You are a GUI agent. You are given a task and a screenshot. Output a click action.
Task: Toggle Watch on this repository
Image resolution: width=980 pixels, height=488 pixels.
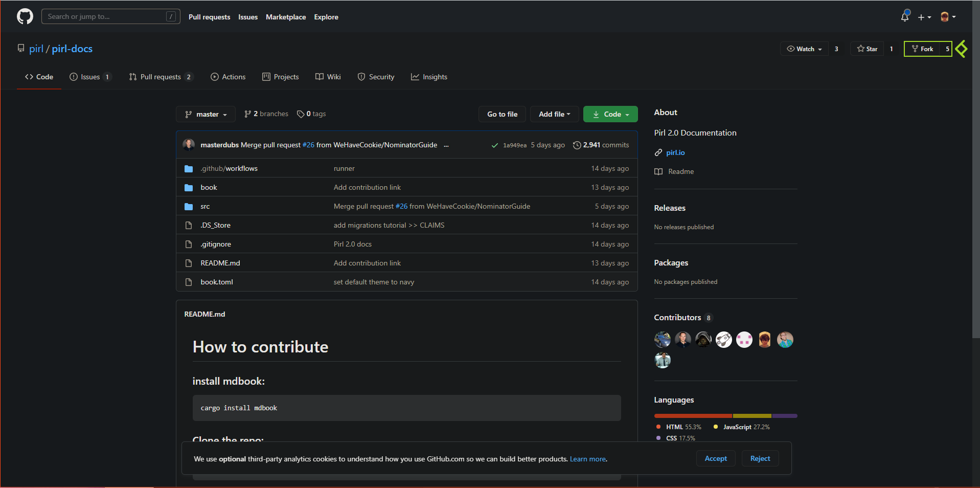(804, 49)
